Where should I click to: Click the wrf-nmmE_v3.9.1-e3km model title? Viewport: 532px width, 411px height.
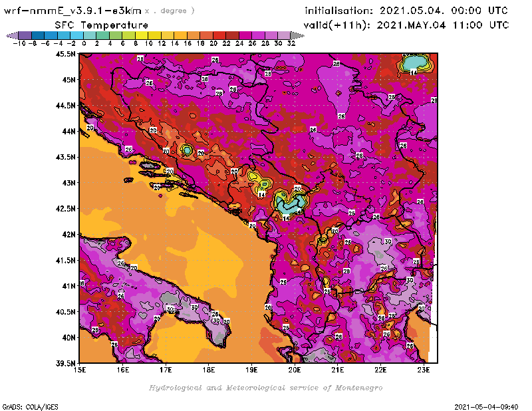tap(72, 11)
